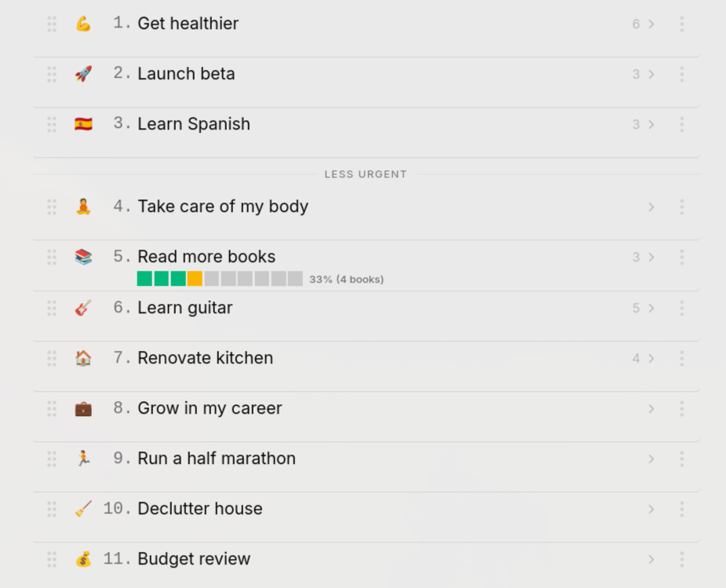
Task: Click the briefcase icon for Grow in my career
Action: tap(83, 408)
